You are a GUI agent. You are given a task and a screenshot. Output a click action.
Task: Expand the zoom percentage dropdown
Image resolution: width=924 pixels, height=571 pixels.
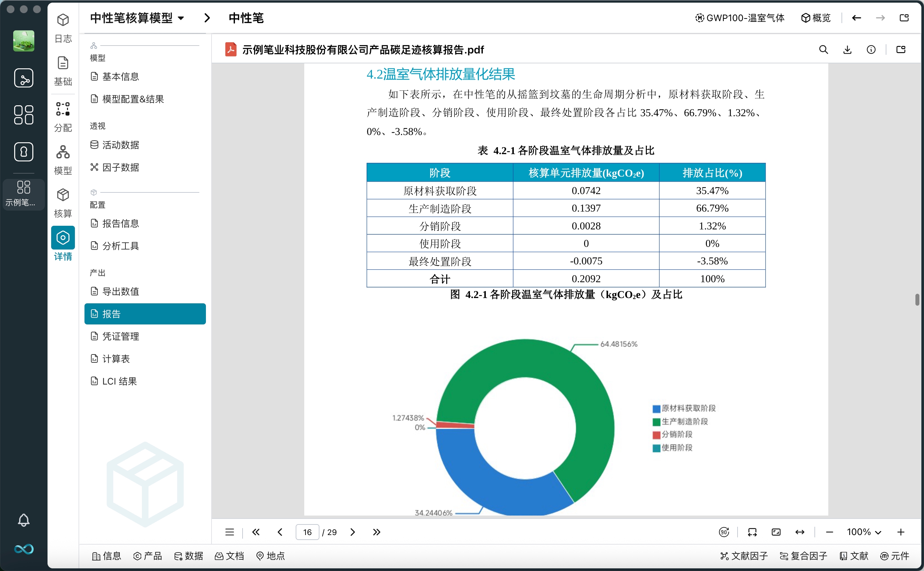click(x=864, y=532)
